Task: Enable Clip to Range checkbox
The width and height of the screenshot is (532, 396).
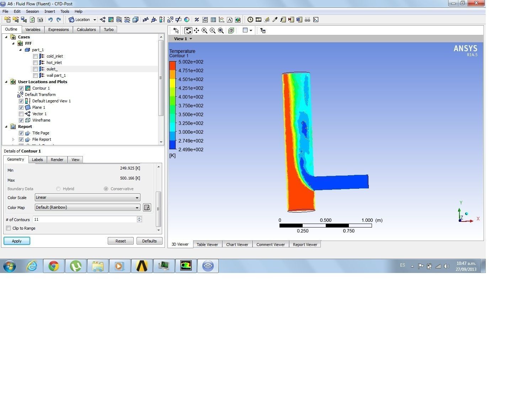Action: 9,228
